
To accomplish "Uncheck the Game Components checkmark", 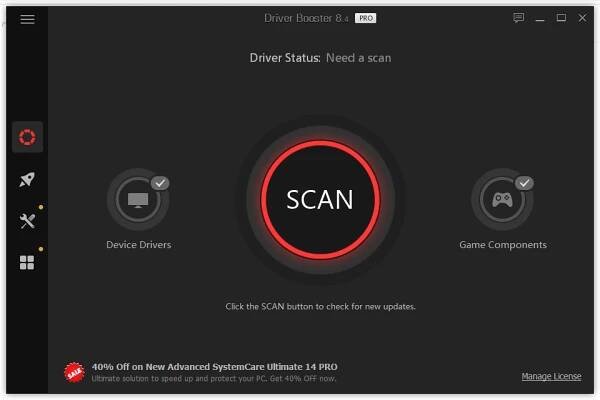I will [x=524, y=183].
